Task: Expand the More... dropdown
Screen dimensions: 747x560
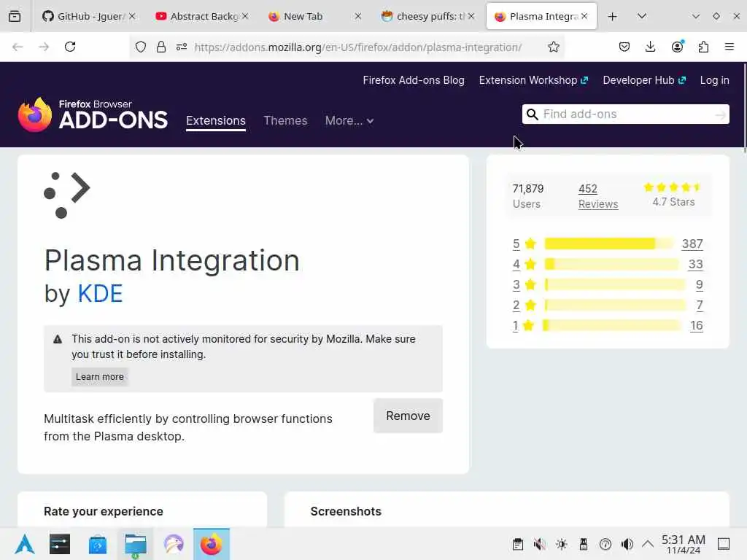Action: click(x=349, y=120)
